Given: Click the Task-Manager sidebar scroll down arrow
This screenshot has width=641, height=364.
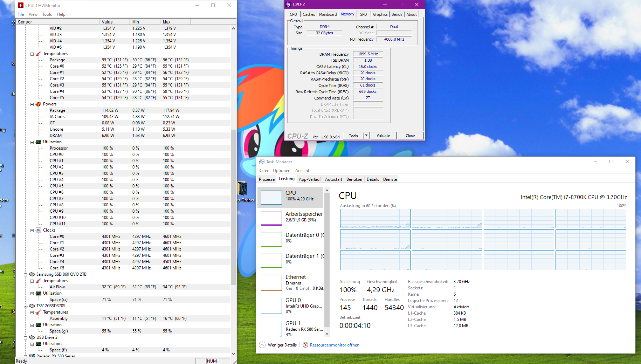Looking at the screenshot, I should tap(327, 334).
